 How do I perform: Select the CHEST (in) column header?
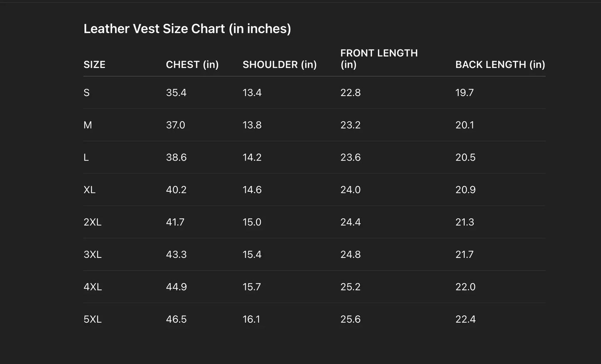coord(192,64)
